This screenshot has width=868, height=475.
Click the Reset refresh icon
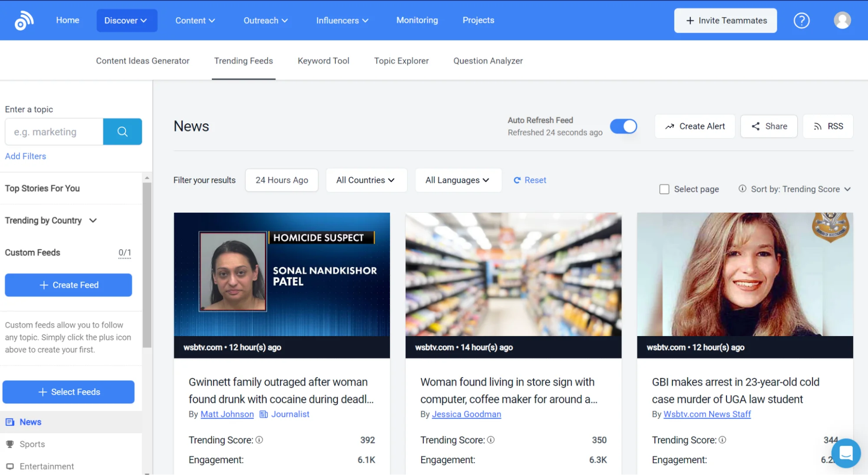[517, 180]
